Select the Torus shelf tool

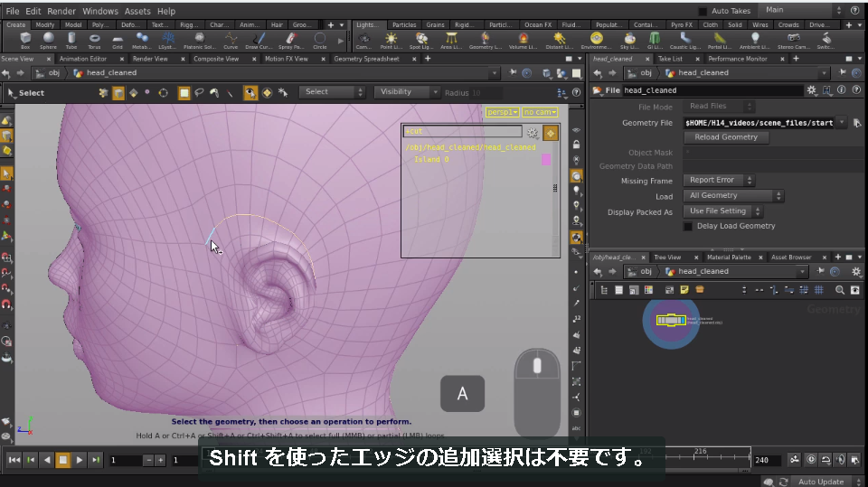tap(95, 41)
